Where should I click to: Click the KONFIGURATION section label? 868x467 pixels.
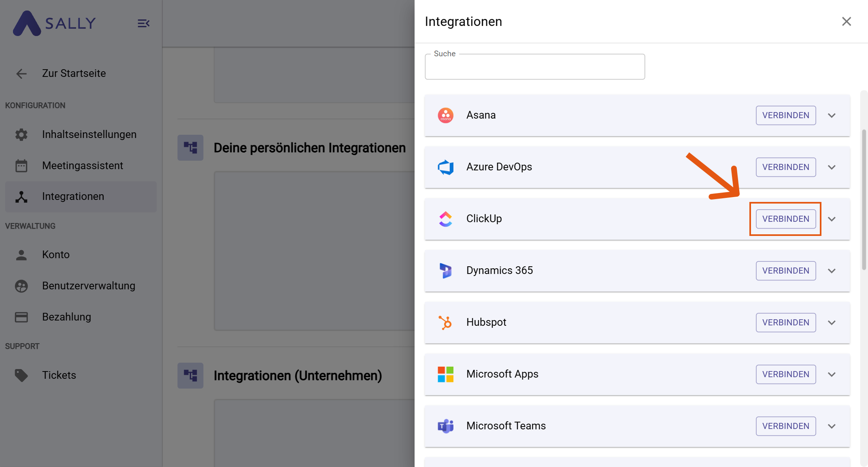click(x=35, y=106)
